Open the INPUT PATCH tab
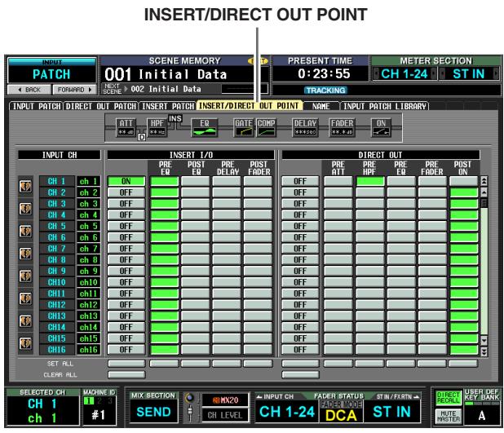The height and width of the screenshot is (433, 504). tap(37, 106)
